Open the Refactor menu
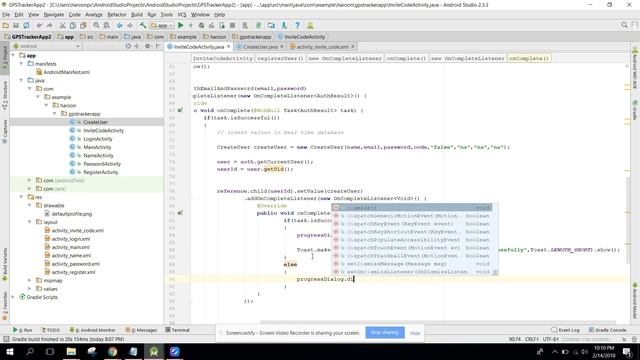Screen dimensions: 640x360 coord(117,15)
